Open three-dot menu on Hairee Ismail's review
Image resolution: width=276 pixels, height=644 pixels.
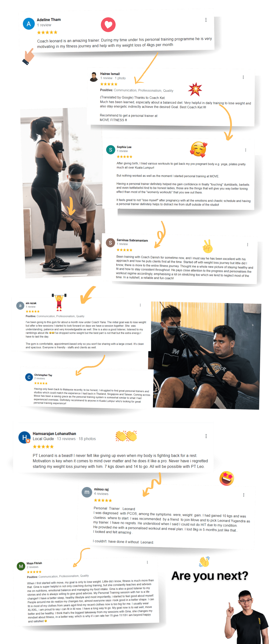243,77
